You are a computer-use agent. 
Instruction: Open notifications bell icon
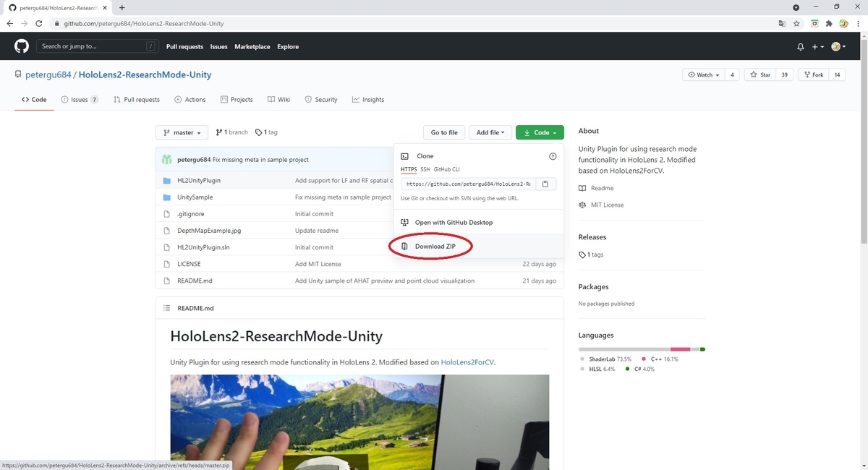pos(800,47)
